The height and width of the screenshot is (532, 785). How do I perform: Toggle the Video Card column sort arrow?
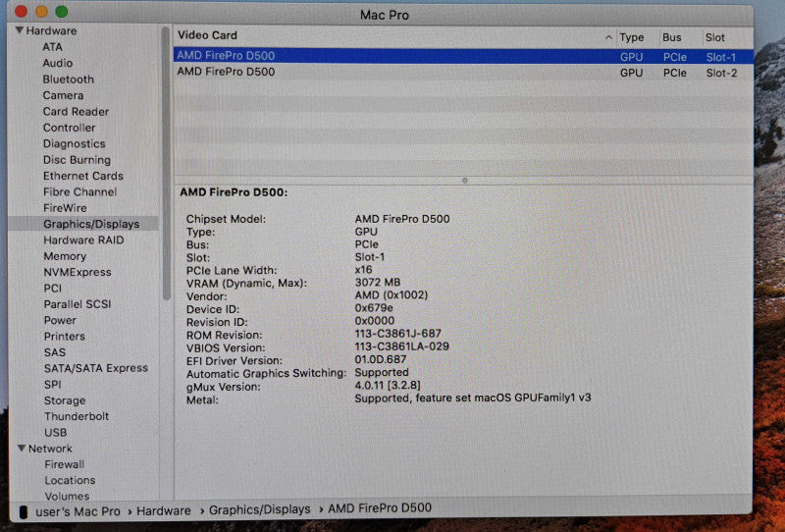[608, 37]
